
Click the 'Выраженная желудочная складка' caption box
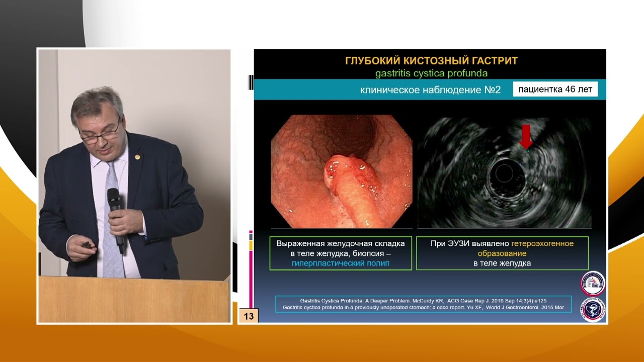tap(341, 253)
